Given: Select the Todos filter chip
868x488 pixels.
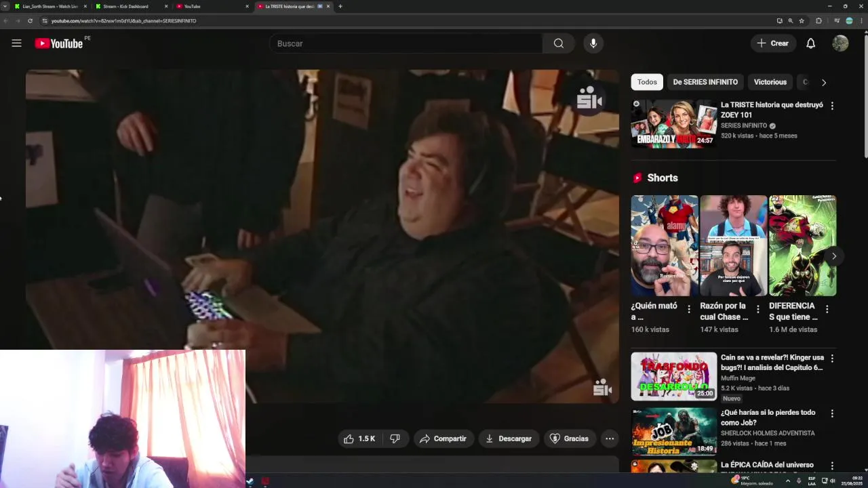Looking at the screenshot, I should [x=647, y=82].
